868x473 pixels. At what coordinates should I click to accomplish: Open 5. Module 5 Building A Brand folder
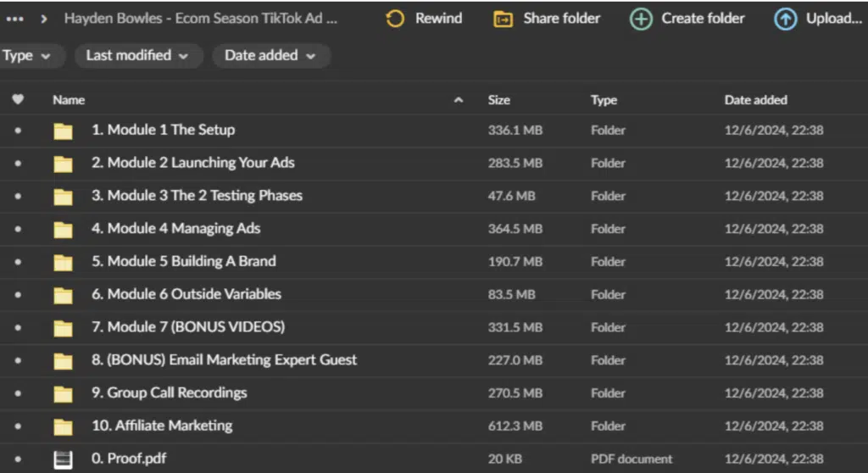184,261
